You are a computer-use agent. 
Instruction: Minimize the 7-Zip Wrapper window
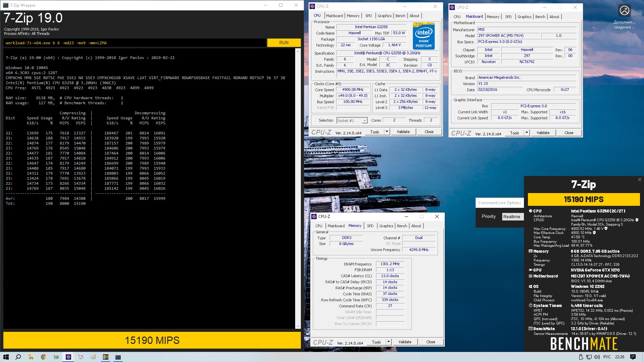pos(265,5)
